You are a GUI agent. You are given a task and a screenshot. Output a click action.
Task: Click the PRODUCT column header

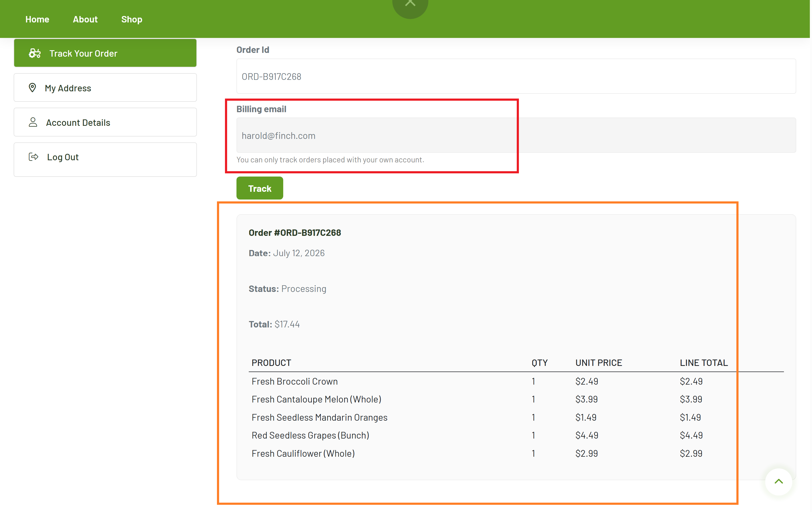[271, 363]
